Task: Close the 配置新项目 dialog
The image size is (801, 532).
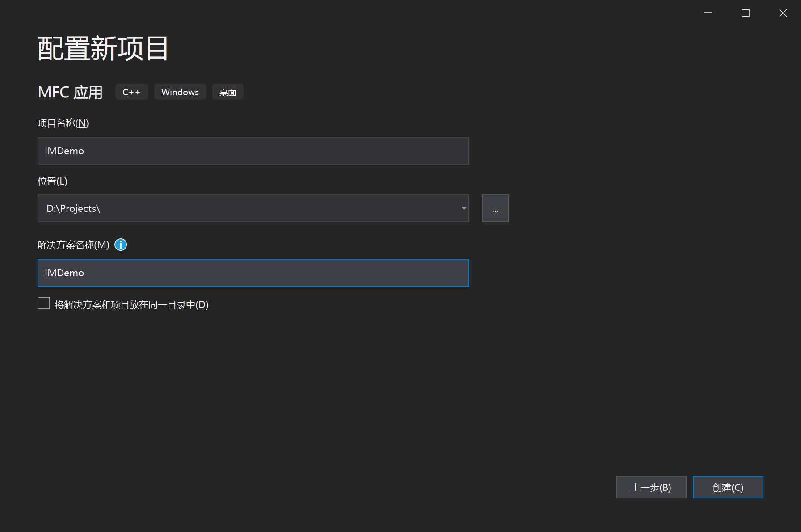Action: [783, 13]
